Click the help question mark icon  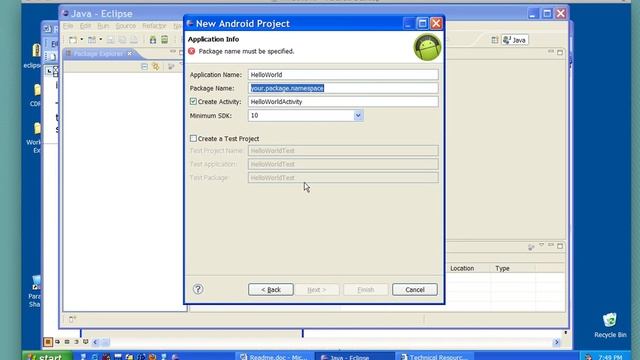(198, 289)
